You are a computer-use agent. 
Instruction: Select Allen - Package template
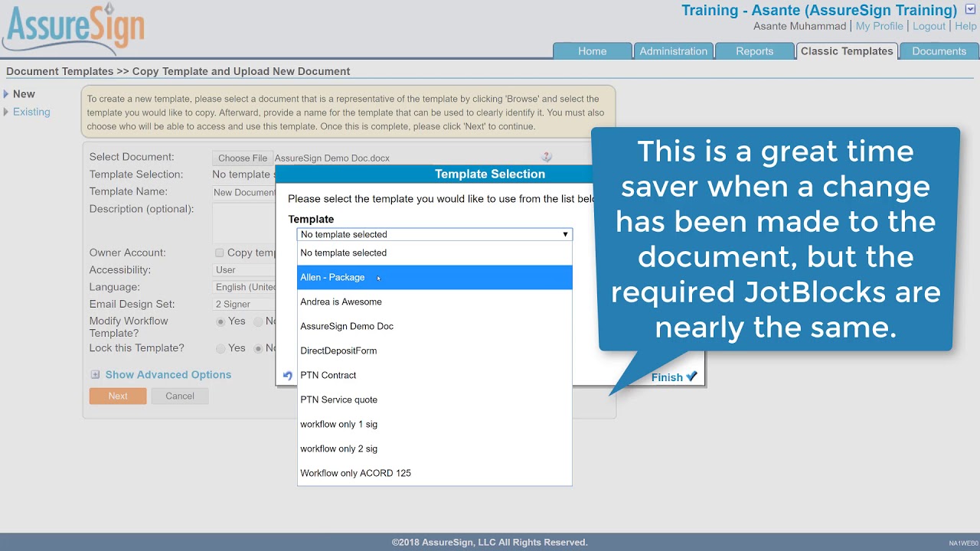pyautogui.click(x=434, y=277)
